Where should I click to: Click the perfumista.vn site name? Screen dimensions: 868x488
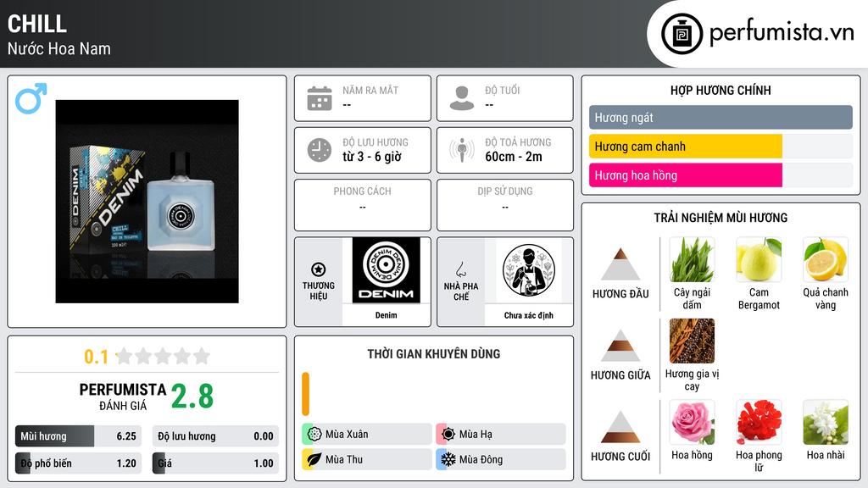782,32
